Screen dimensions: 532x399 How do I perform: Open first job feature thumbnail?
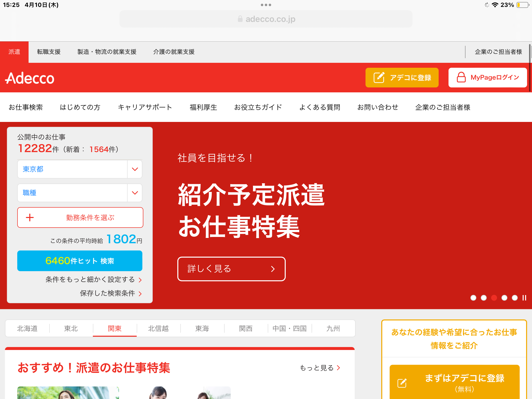tap(68, 393)
